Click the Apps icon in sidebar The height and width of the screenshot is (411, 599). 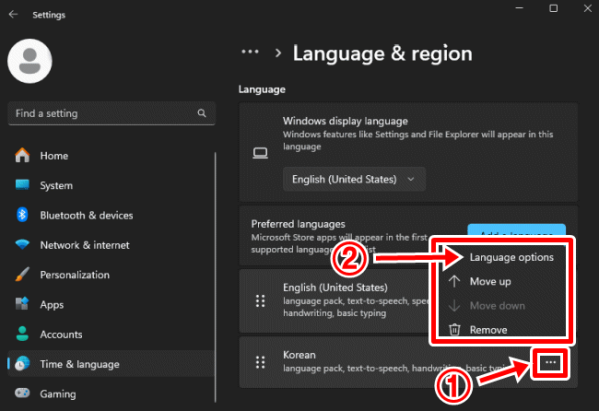point(22,304)
